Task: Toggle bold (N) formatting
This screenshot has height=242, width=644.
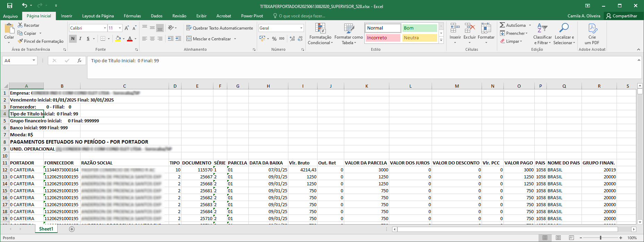Action: click(73, 39)
